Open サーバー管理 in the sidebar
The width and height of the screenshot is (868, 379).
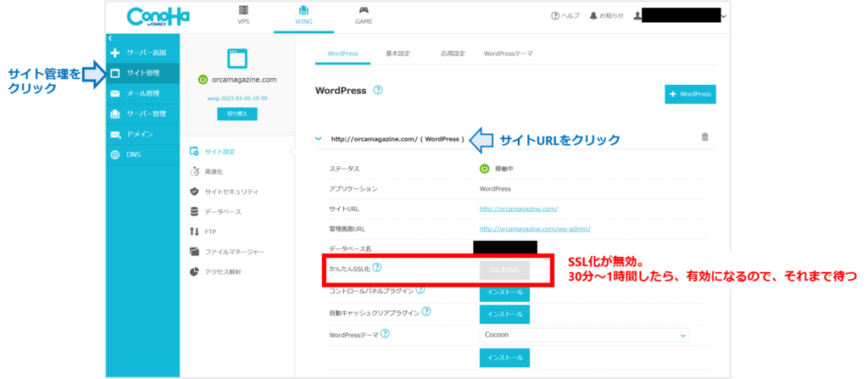click(x=142, y=114)
